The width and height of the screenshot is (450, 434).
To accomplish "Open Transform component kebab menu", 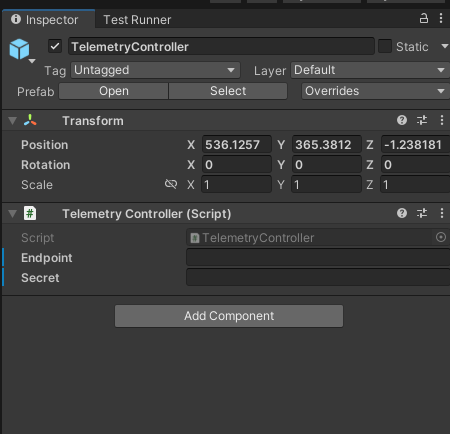I will (x=442, y=120).
